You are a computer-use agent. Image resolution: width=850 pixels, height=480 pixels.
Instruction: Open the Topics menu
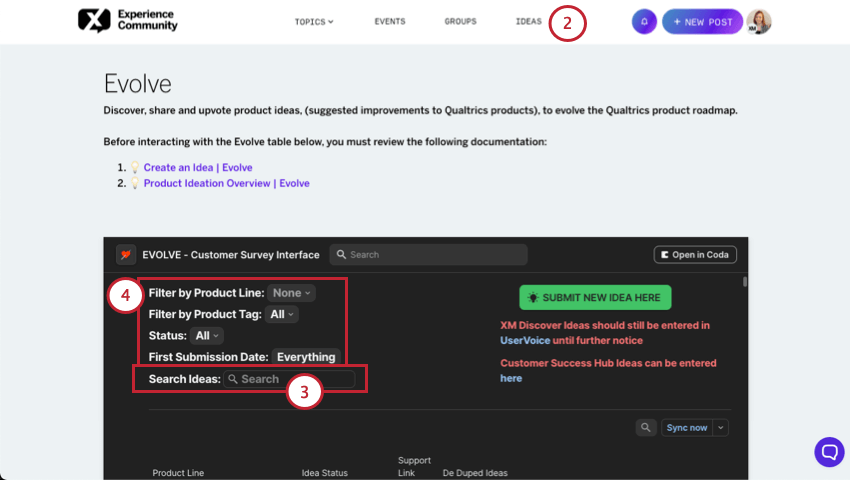[x=314, y=21]
